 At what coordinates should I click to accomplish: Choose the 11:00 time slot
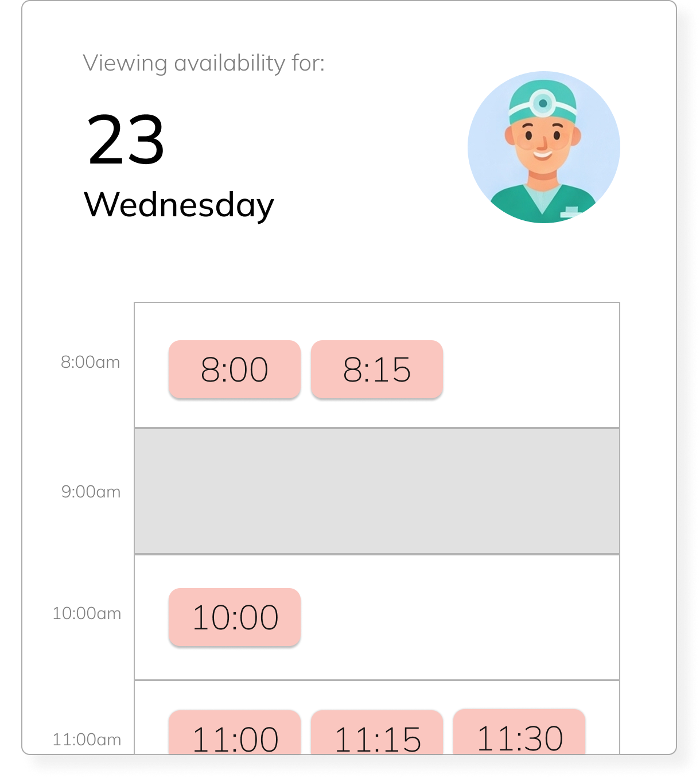[234, 737]
